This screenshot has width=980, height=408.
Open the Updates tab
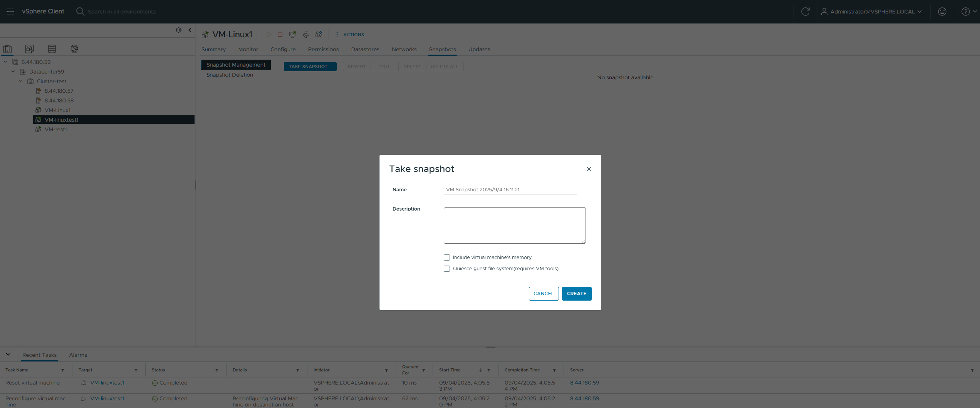(479, 49)
